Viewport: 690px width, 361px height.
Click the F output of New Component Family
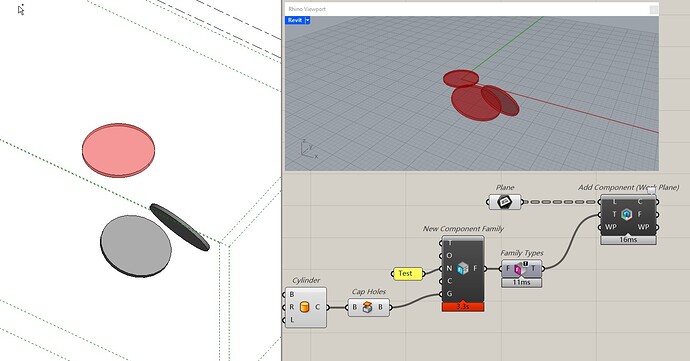tap(475, 268)
